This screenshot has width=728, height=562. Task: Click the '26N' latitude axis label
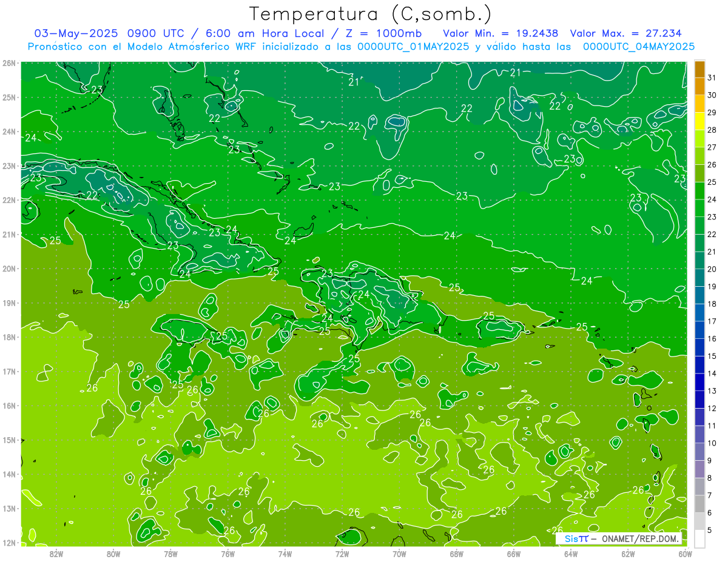9,63
